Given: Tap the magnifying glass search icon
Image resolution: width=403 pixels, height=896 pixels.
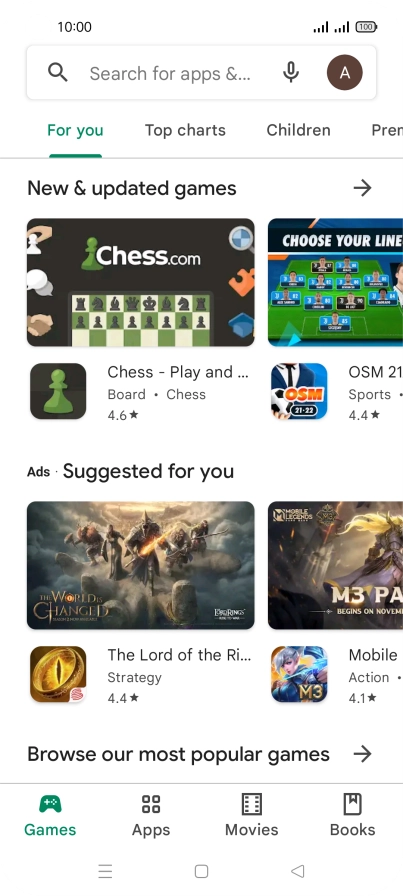Looking at the screenshot, I should click(x=58, y=73).
